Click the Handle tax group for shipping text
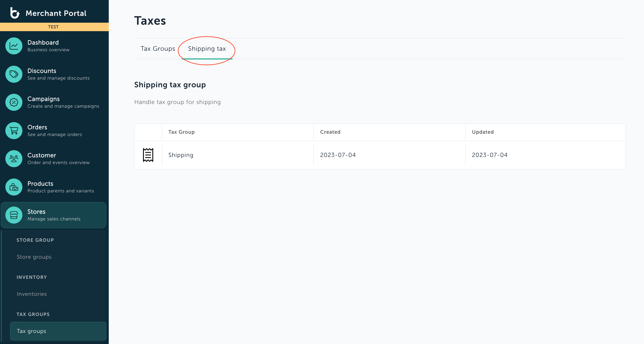Viewport: 644px width, 344px height. (x=177, y=102)
